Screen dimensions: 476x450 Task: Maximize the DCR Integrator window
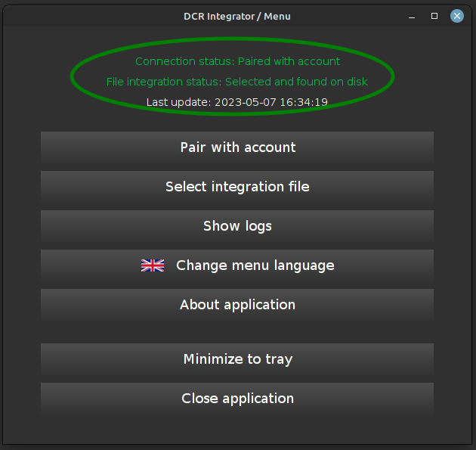pyautogui.click(x=434, y=16)
